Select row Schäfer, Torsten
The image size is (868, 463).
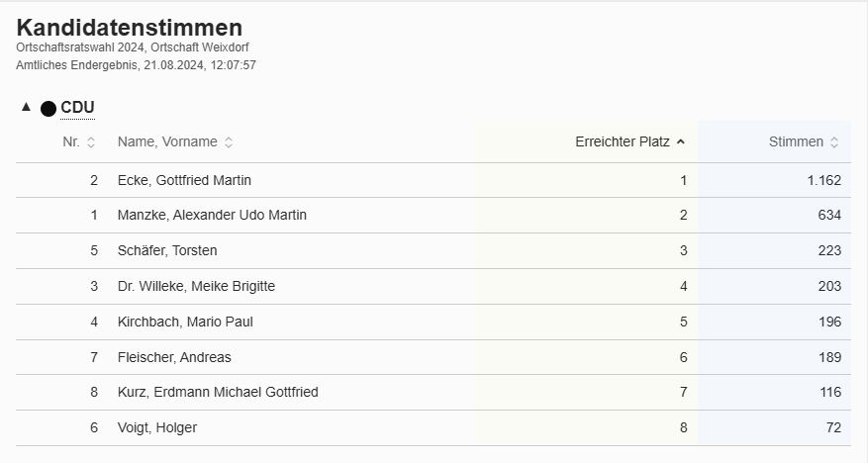pyautogui.click(x=434, y=250)
